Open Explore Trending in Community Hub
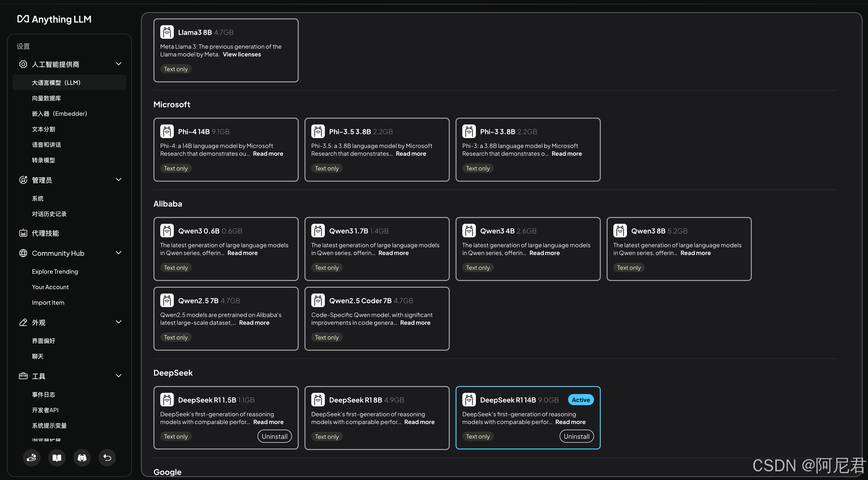 [55, 271]
